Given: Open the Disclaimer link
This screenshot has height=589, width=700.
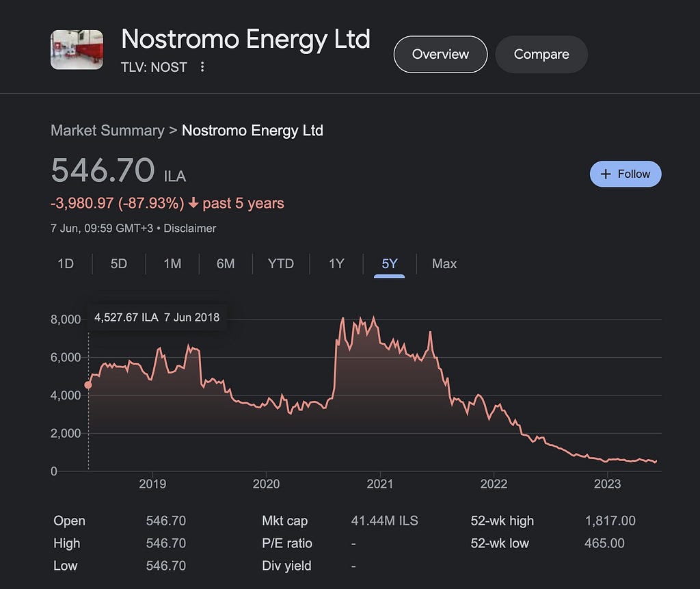Looking at the screenshot, I should click(x=190, y=228).
